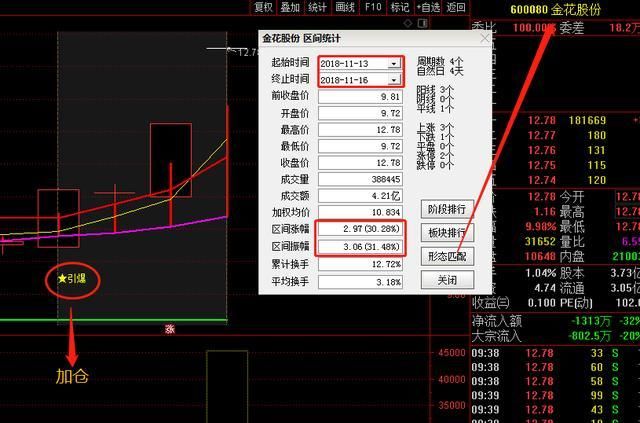This screenshot has width=640, height=423.
Task: Click the 09:38 trade row with volume 60
Action: point(556,367)
